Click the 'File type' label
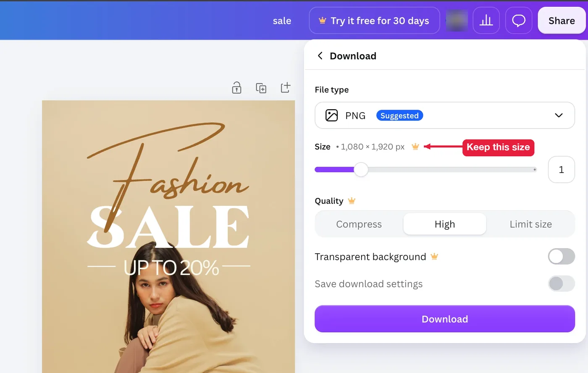This screenshot has width=588, height=373. point(332,89)
